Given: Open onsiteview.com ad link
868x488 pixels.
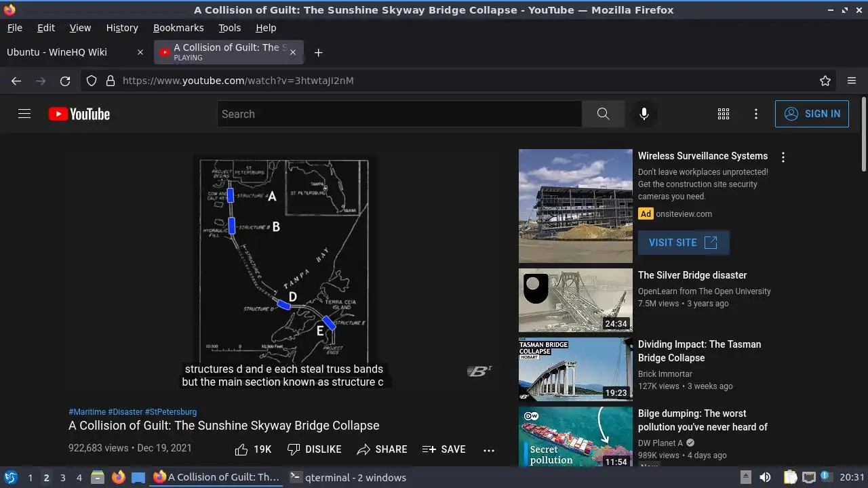Looking at the screenshot, I should (684, 214).
